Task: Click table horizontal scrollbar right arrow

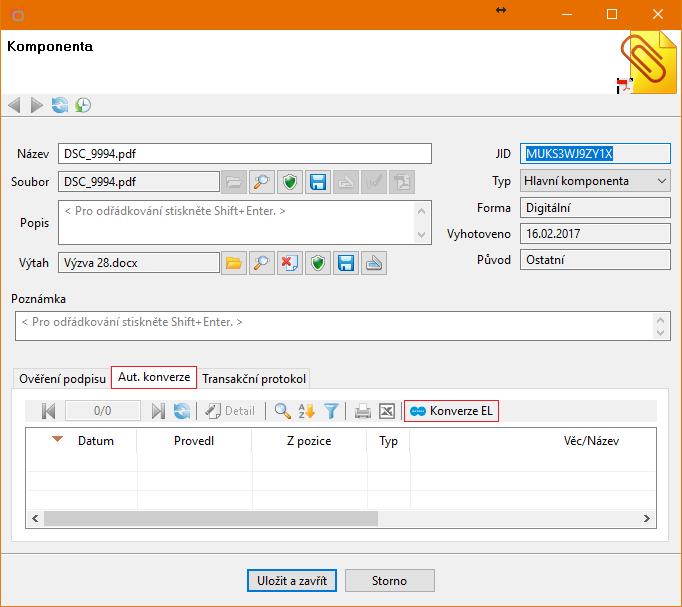Action: 647,518
